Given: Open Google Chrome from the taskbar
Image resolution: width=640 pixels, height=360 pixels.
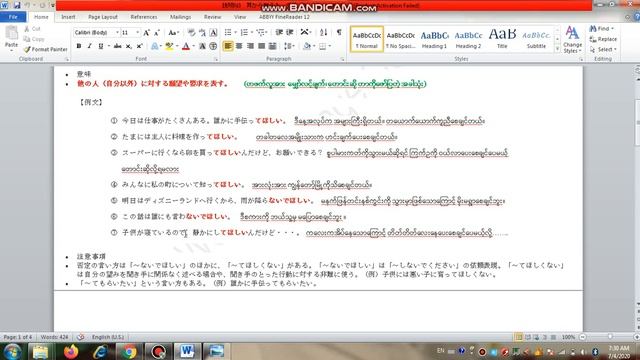Looking at the screenshot, I should pyautogui.click(x=129, y=351).
